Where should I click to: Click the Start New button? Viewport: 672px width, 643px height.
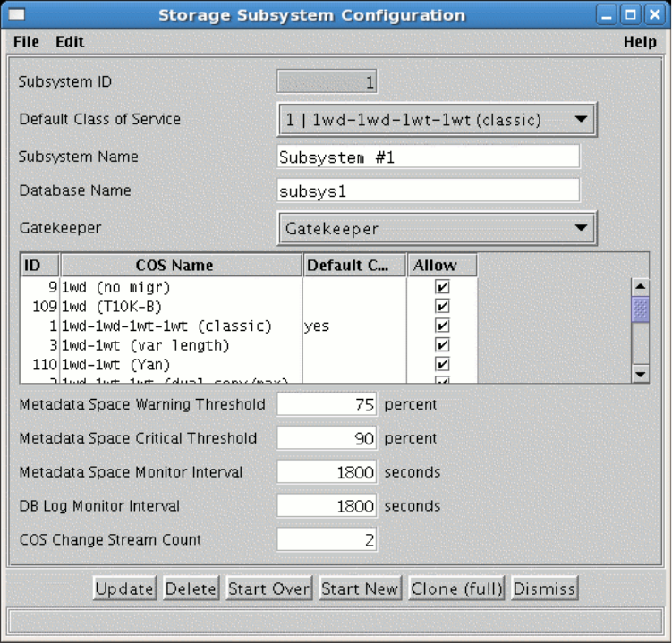point(360,588)
